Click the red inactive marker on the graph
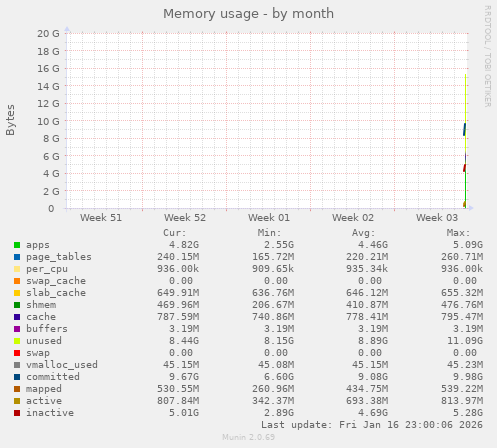Image resolution: width=497 pixels, height=448 pixels. (464, 168)
